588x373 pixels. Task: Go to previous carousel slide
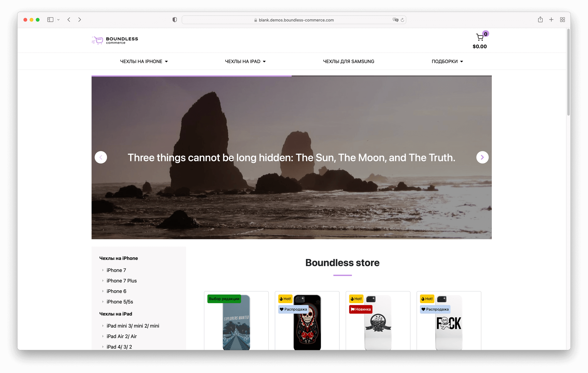click(101, 157)
